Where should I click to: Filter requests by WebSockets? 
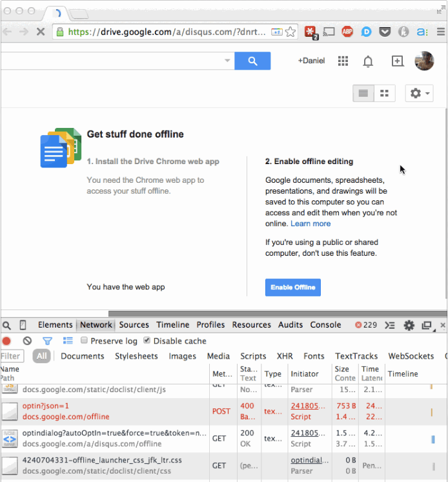pyautogui.click(x=411, y=356)
